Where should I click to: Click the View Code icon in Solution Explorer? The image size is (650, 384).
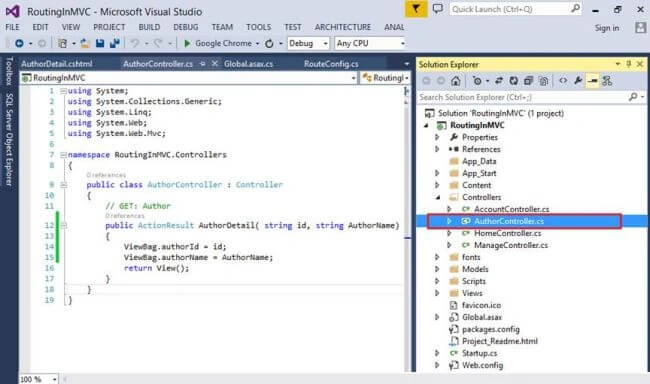tap(563, 81)
